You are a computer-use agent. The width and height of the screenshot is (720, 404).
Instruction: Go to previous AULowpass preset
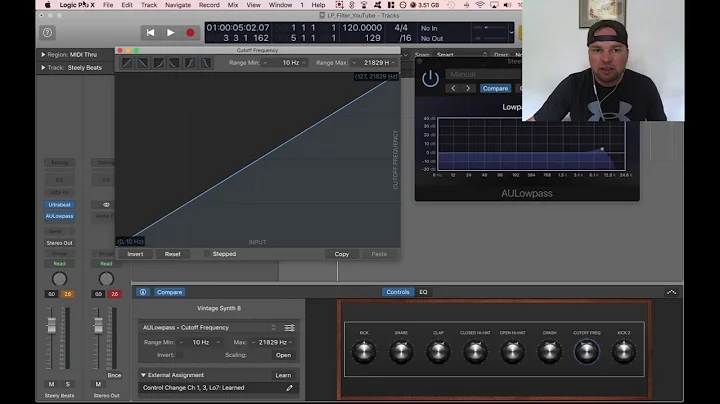tap(453, 89)
